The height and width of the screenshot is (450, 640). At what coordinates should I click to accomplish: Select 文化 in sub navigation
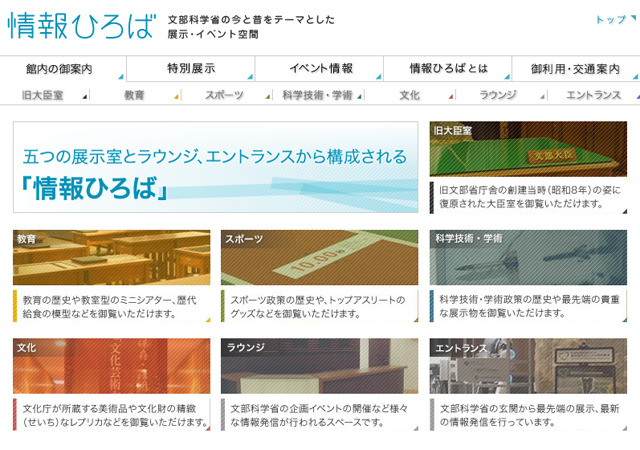(x=409, y=95)
